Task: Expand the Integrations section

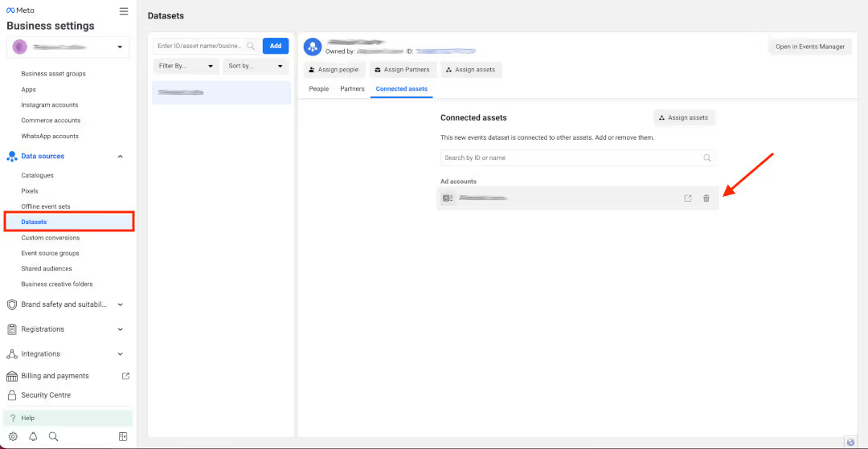Action: pos(120,354)
